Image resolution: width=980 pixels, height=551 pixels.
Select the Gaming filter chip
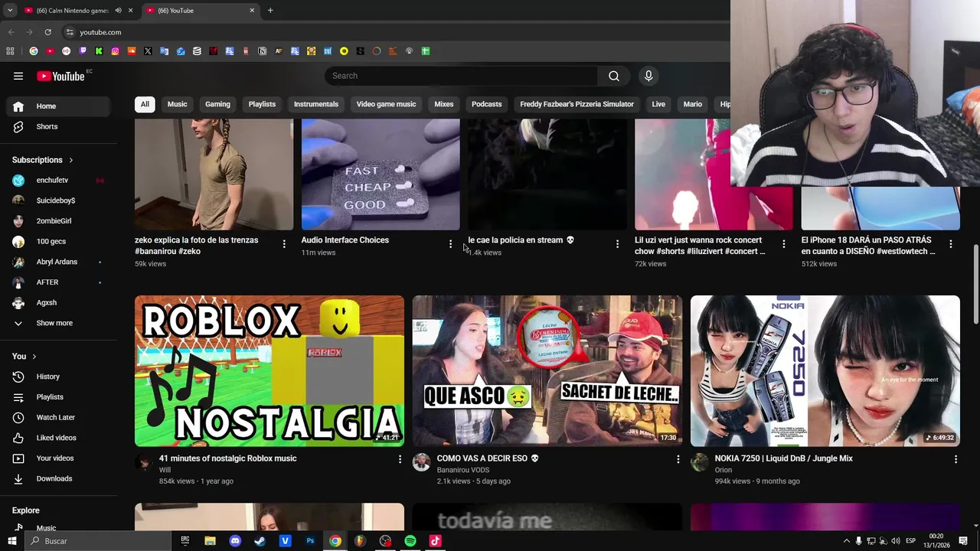(217, 104)
